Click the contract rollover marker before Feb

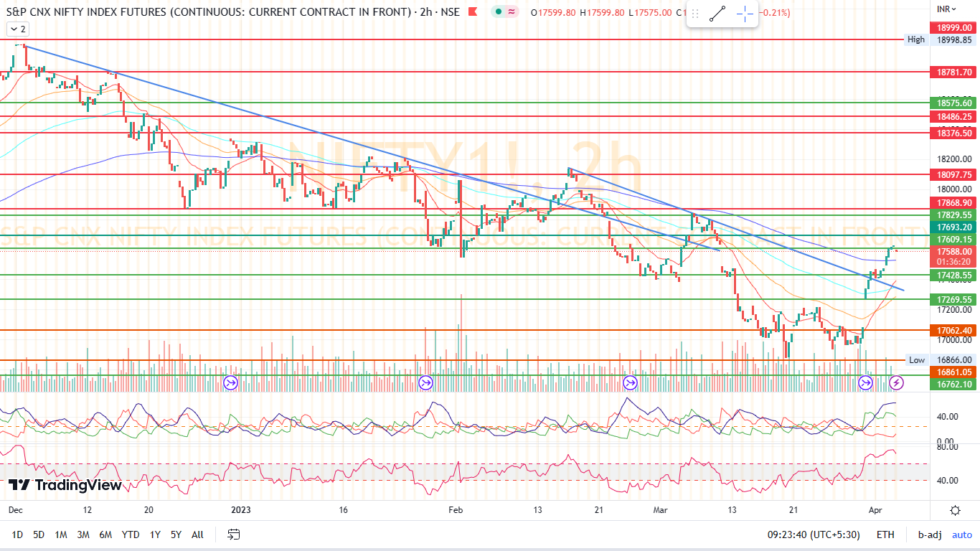pos(425,382)
